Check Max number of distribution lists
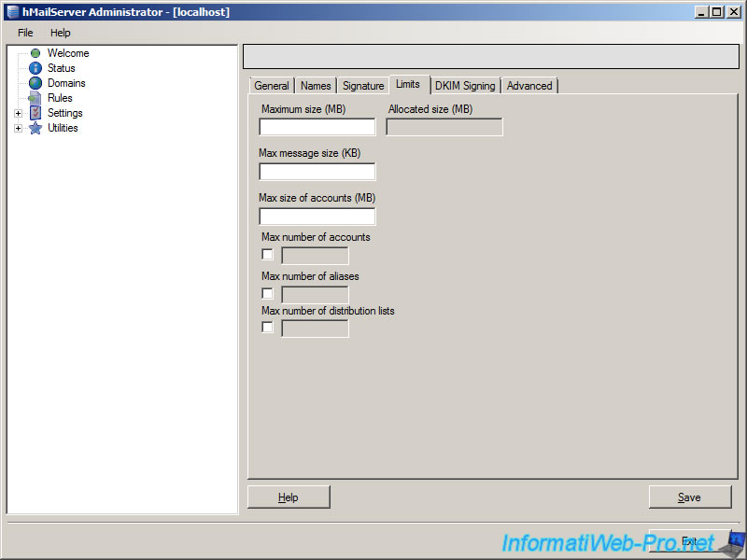 coord(267,327)
